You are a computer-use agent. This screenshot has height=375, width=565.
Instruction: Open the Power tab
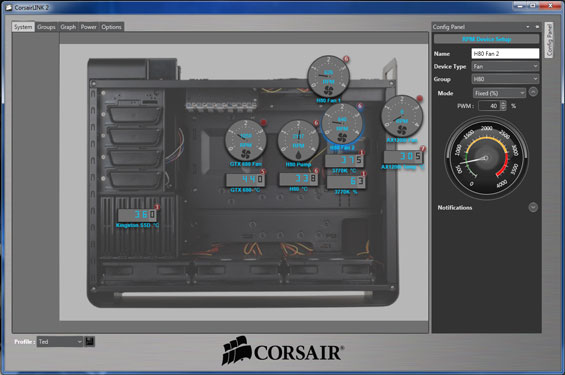(x=89, y=27)
